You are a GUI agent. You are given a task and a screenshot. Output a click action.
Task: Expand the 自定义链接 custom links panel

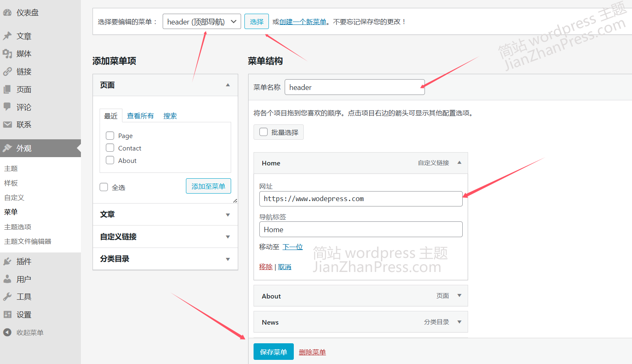pos(227,237)
